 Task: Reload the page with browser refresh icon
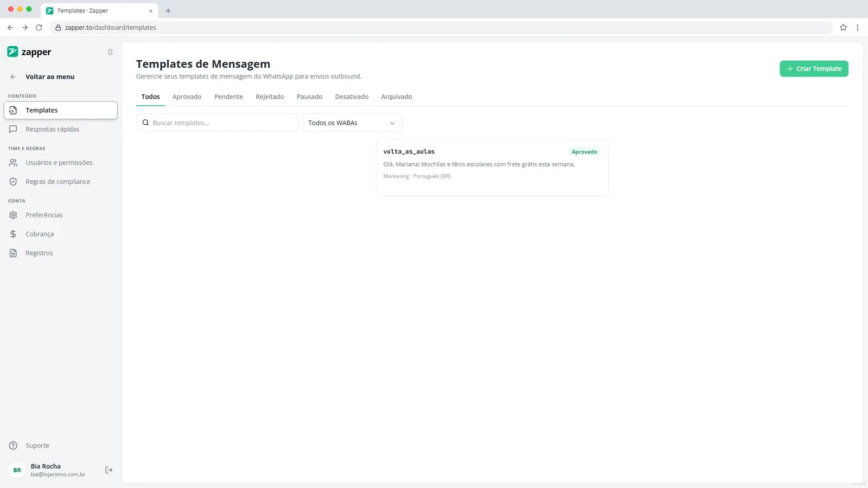point(39,28)
